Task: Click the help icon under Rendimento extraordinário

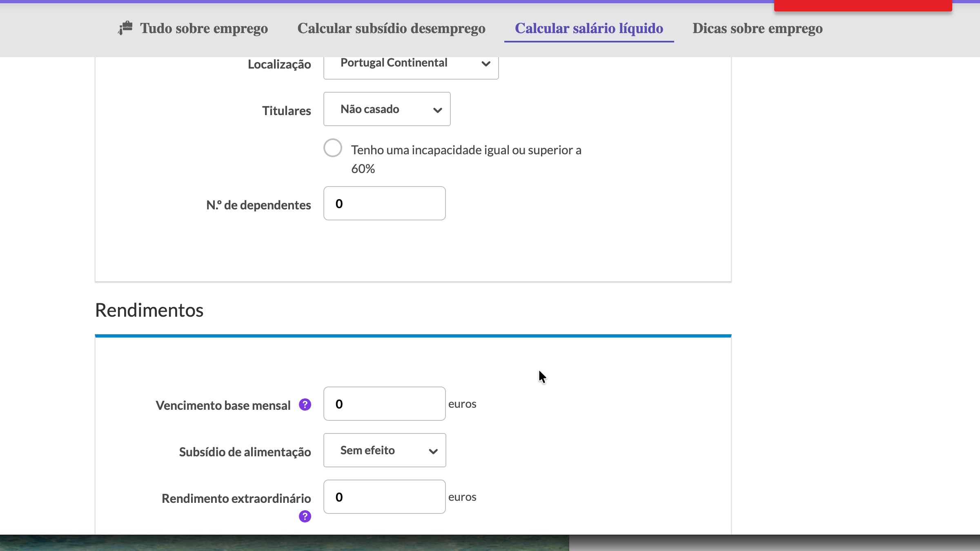Action: point(305,516)
